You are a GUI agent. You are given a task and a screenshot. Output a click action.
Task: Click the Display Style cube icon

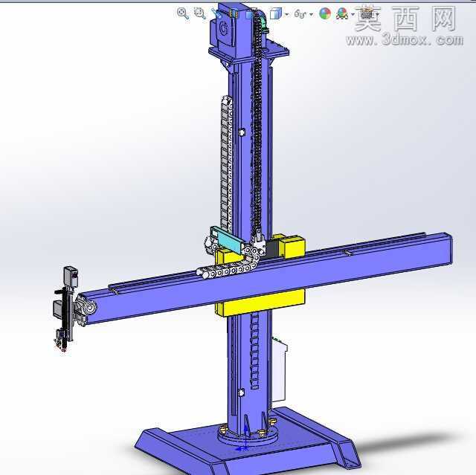[276, 13]
